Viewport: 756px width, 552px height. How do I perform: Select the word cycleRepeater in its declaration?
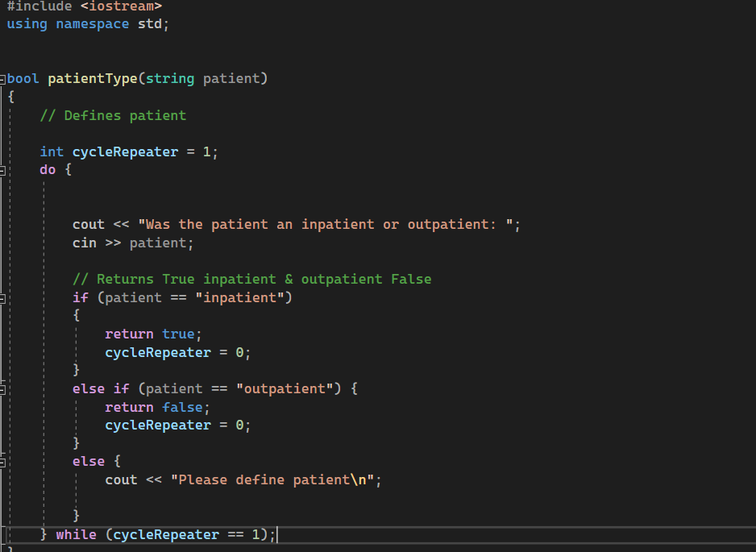pos(125,151)
